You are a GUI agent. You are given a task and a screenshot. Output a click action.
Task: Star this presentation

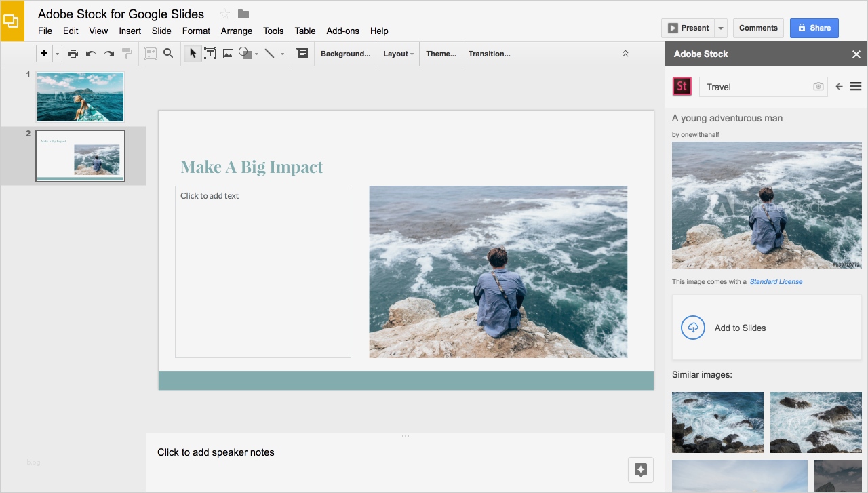[x=224, y=14]
